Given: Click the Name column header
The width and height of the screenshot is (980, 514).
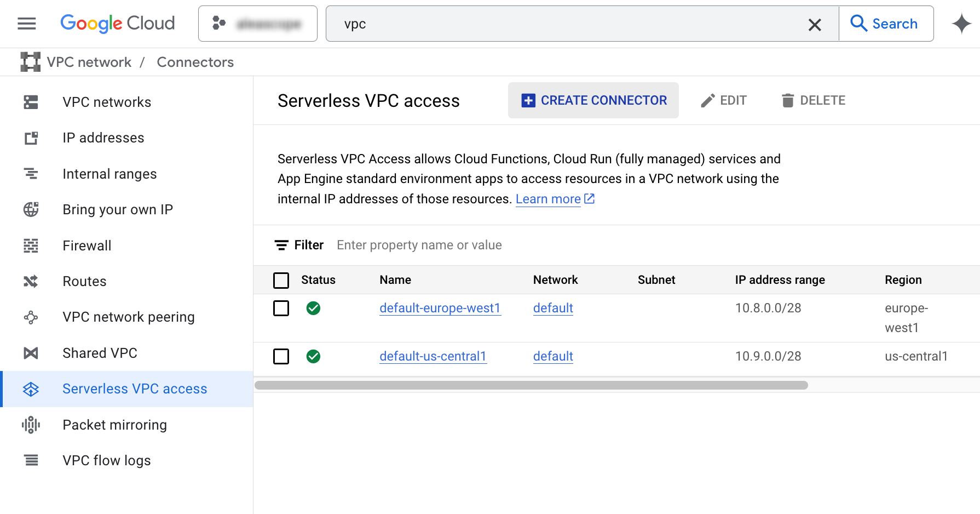Looking at the screenshot, I should pyautogui.click(x=395, y=279).
